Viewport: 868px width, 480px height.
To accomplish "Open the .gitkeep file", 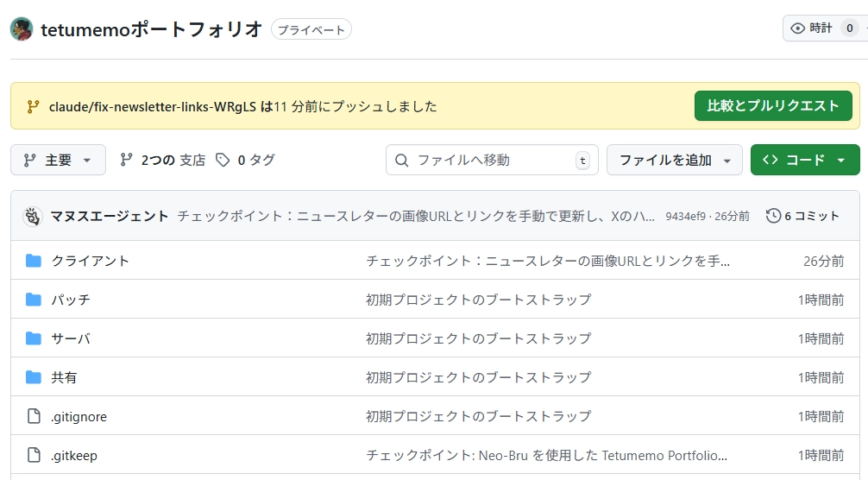I will 74,455.
